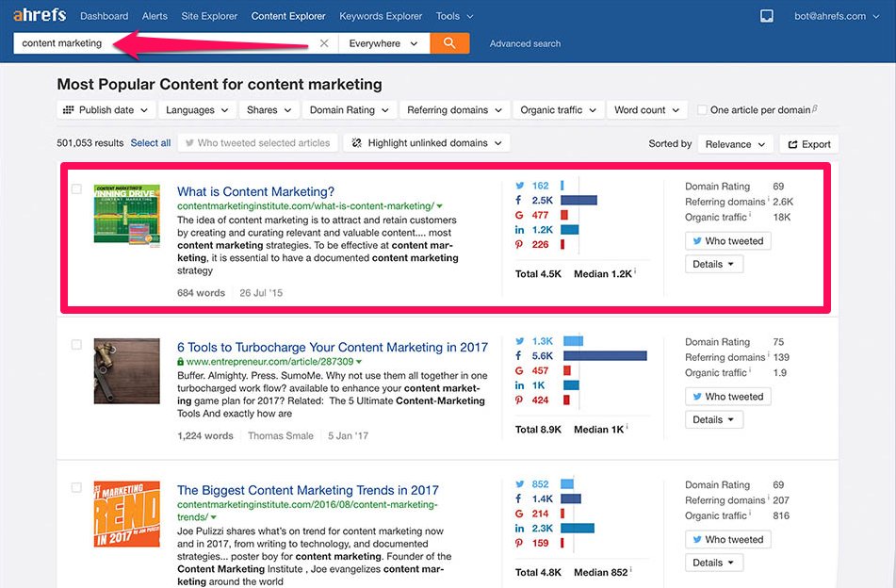This screenshot has height=588, width=896.
Task: Click LinkedIn icon beside 1K shares
Action: coord(519,385)
